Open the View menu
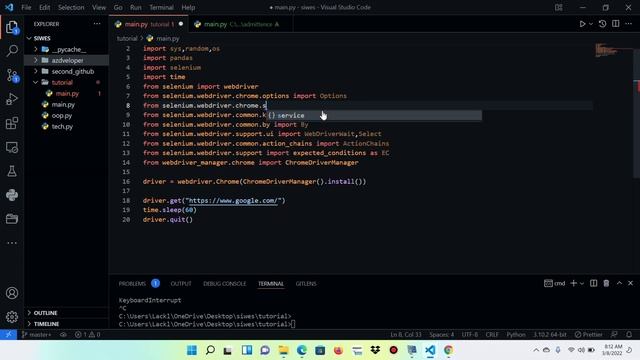Image resolution: width=640 pixels, height=360 pixels. [99, 7]
